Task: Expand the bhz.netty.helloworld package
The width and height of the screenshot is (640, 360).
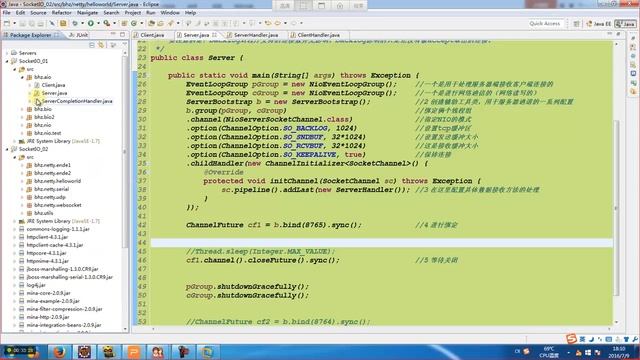Action: pos(22,181)
